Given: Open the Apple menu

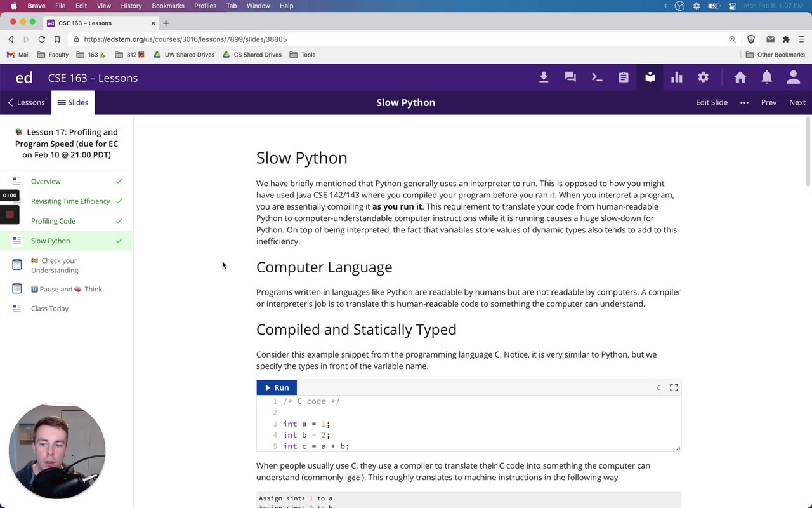Looking at the screenshot, I should [13, 6].
